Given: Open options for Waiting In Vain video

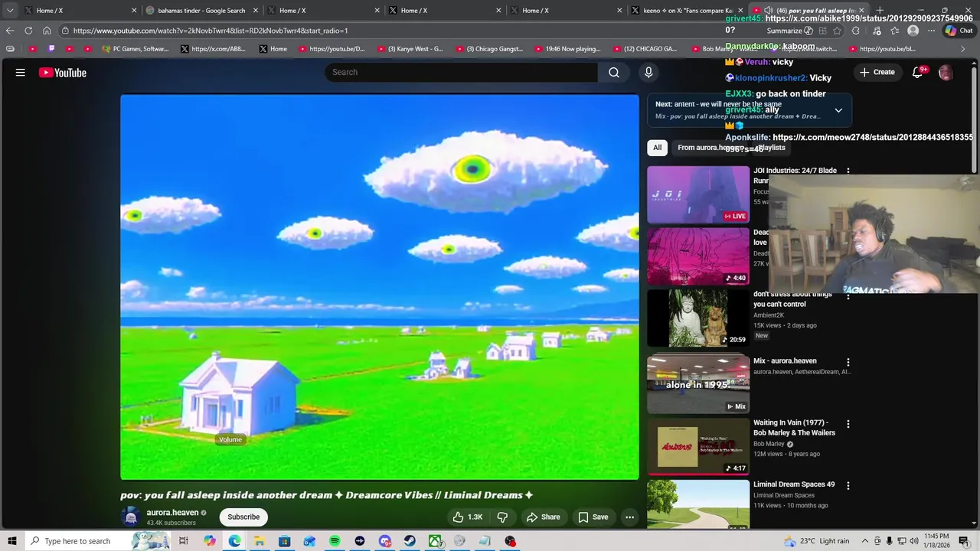Looking at the screenshot, I should point(848,424).
